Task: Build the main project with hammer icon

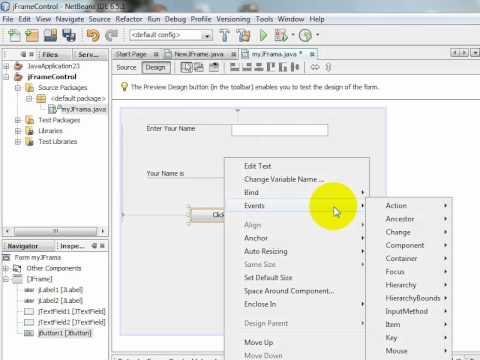Action: (x=224, y=35)
